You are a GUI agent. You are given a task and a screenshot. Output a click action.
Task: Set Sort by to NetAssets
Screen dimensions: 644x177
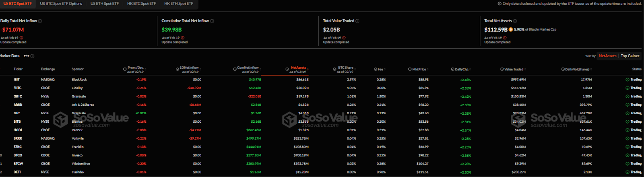point(607,56)
